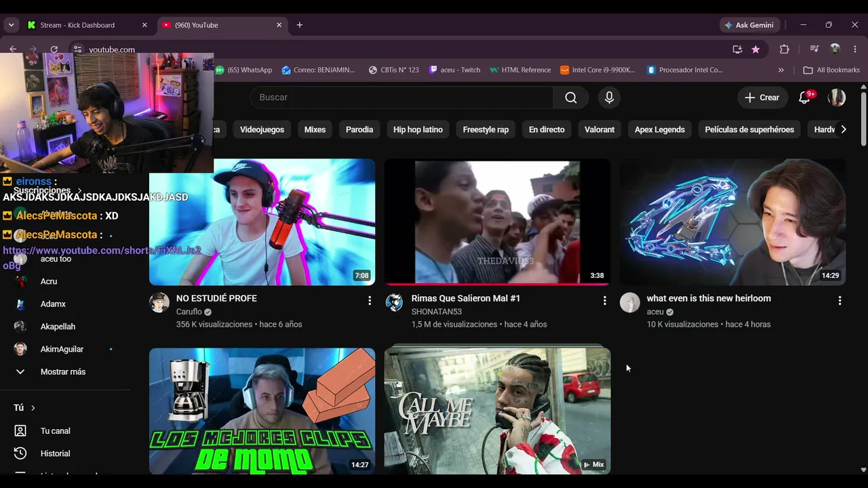Expand subscriptions with Mostrar más
This screenshot has width=868, height=488.
pyautogui.click(x=64, y=372)
